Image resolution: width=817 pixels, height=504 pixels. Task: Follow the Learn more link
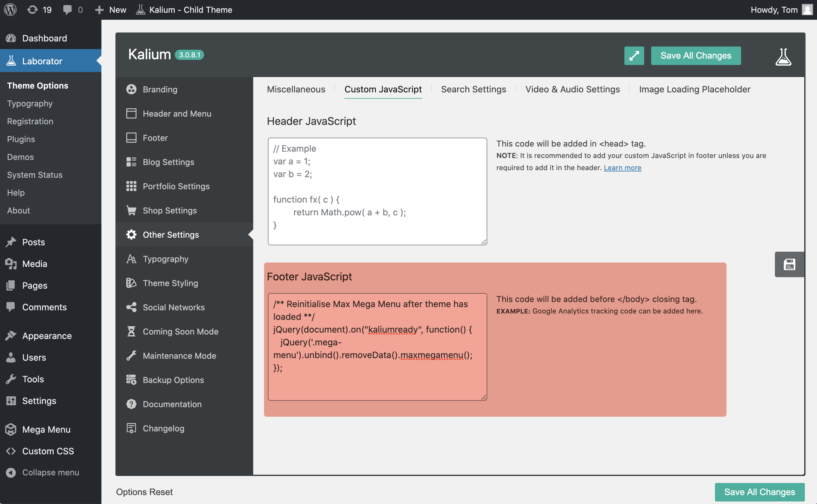click(x=622, y=168)
